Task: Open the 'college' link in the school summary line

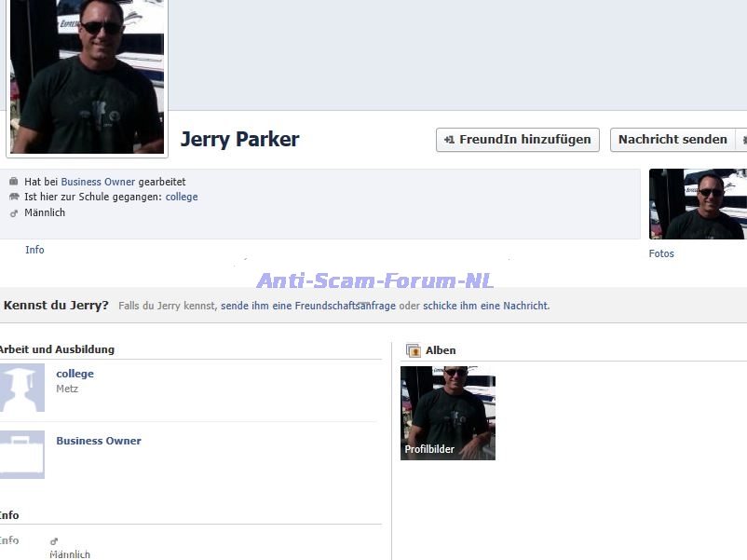Action: (x=182, y=197)
